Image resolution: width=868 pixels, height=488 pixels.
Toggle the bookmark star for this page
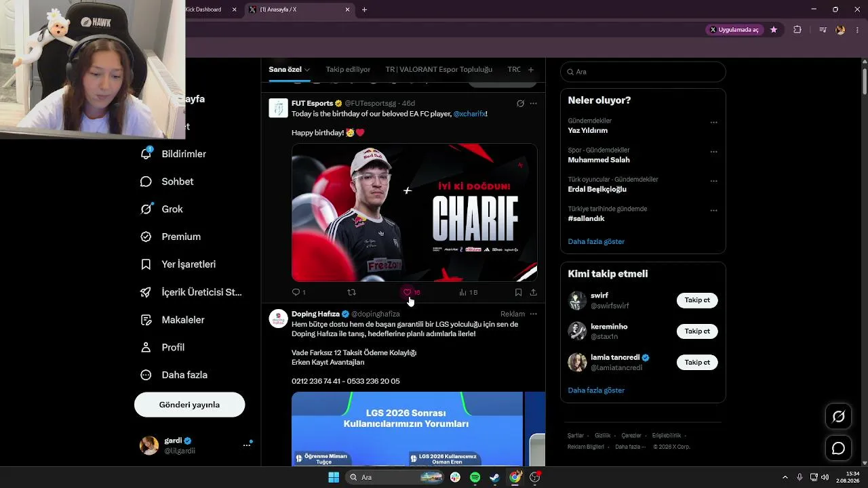tap(774, 30)
